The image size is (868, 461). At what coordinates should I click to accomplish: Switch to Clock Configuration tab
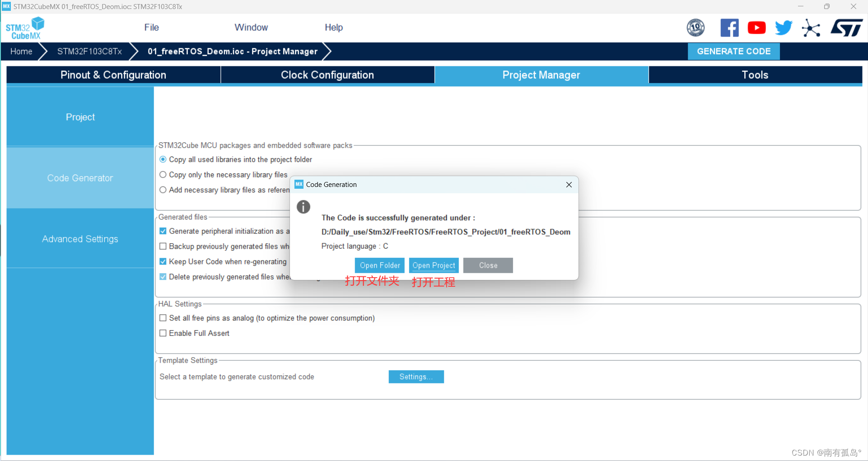coord(327,75)
